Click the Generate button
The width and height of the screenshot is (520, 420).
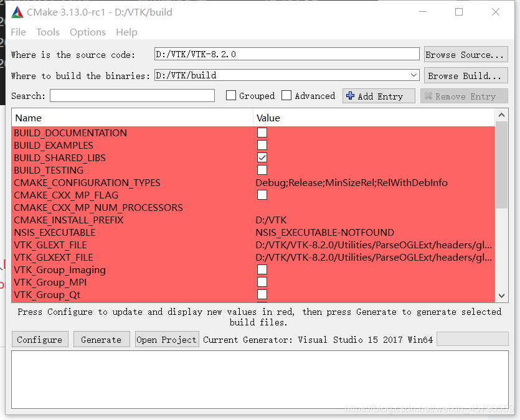(x=102, y=340)
